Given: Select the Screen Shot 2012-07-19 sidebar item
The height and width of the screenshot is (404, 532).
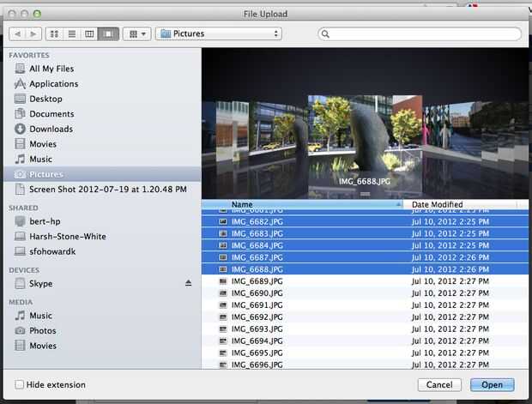Looking at the screenshot, I should pyautogui.click(x=102, y=190).
